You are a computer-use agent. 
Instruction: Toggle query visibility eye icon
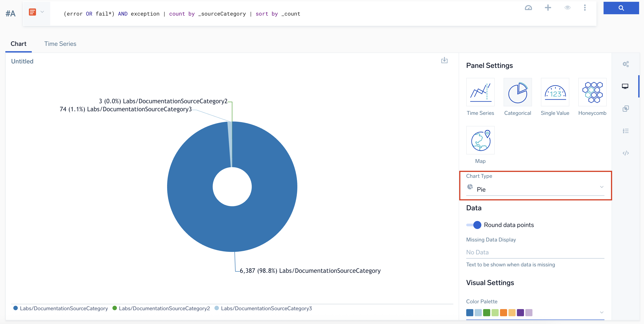[567, 8]
